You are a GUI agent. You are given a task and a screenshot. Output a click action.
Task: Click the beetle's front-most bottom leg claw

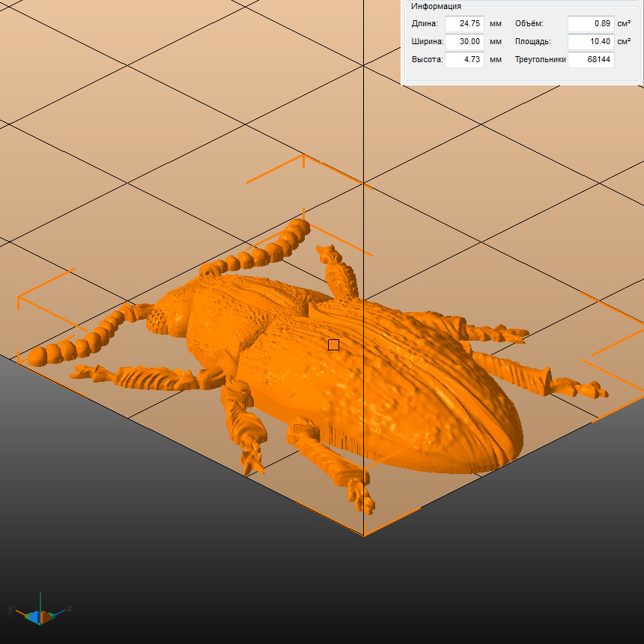(362, 496)
